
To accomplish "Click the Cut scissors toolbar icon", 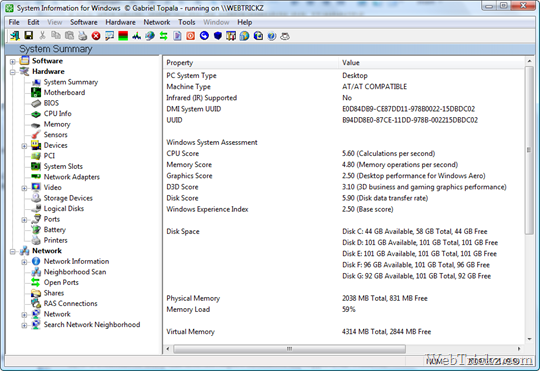I will 42,35.
